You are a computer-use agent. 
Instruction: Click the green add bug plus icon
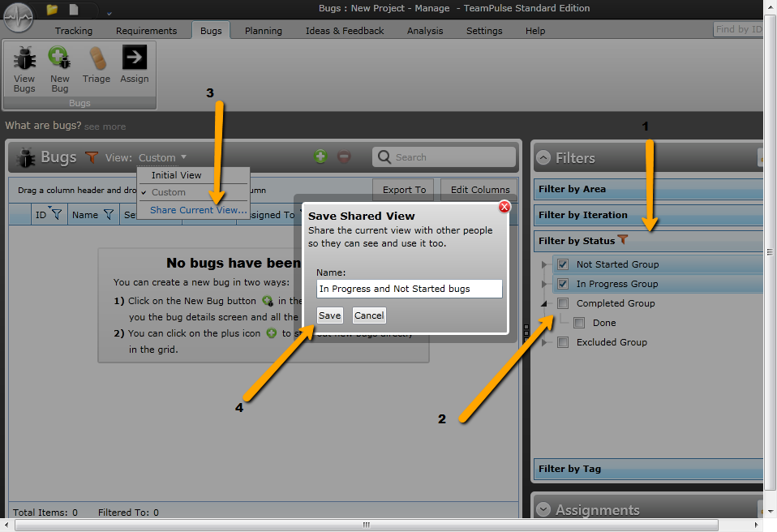click(320, 157)
